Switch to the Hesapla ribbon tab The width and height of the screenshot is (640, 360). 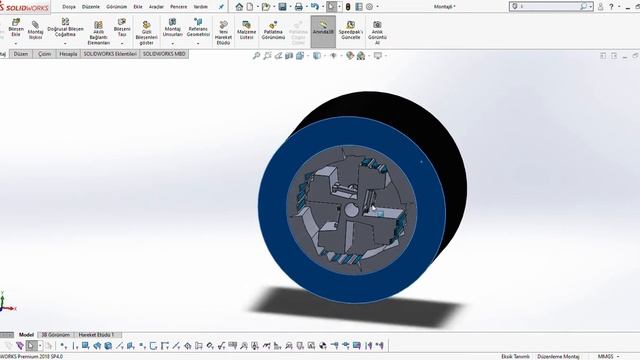coord(68,54)
